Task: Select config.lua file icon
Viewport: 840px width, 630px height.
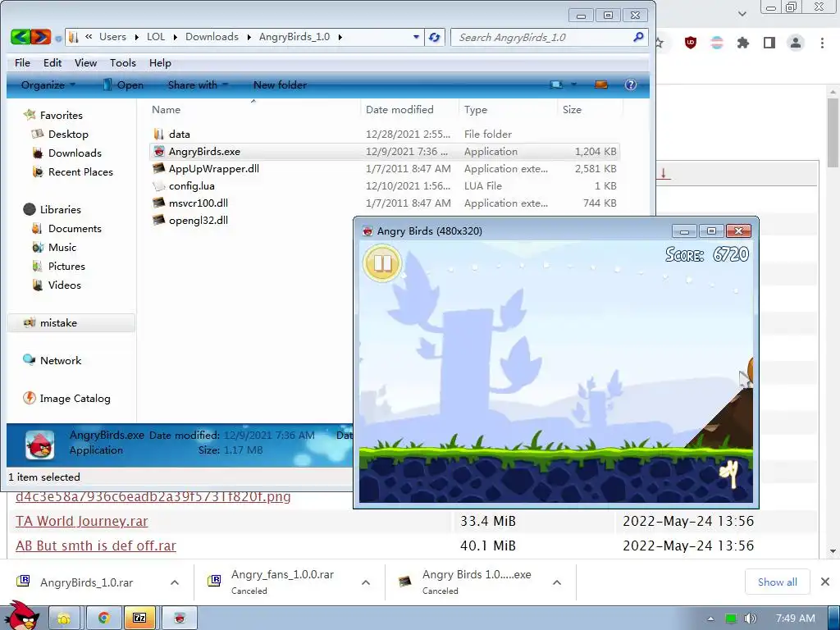Action: (158, 186)
